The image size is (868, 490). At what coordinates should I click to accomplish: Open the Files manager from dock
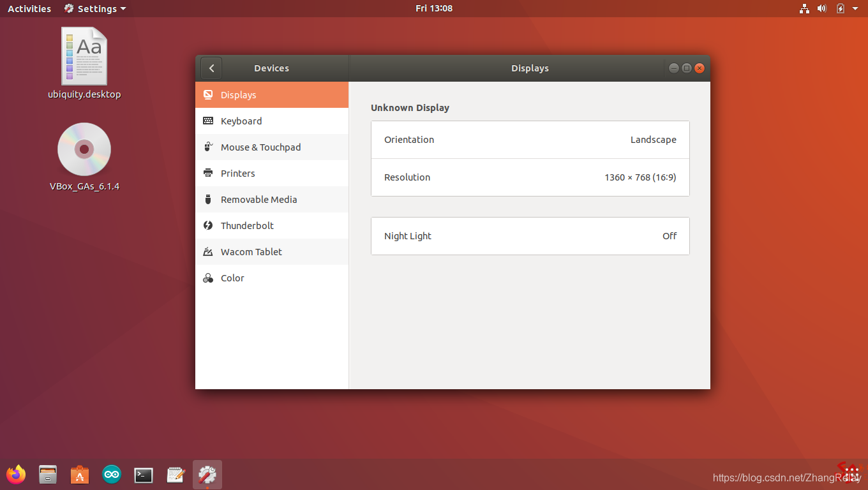pyautogui.click(x=48, y=475)
